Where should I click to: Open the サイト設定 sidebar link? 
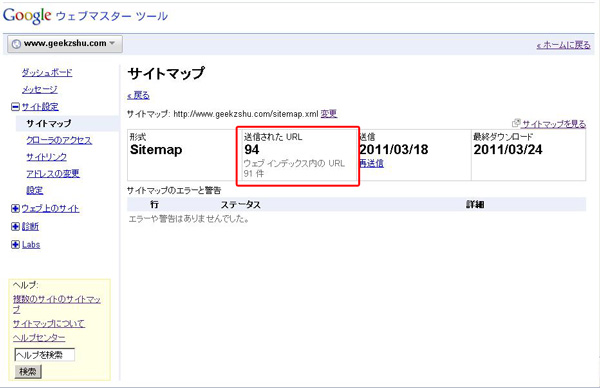[40, 107]
